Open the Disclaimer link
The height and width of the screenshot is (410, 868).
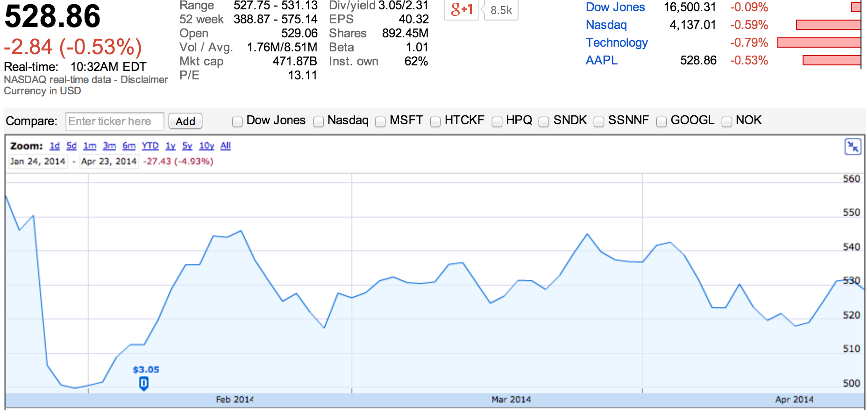[144, 79]
